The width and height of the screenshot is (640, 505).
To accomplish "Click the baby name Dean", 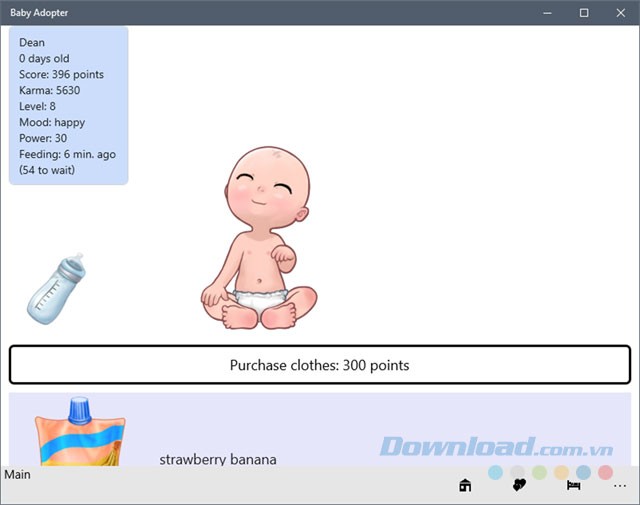I will 32,42.
